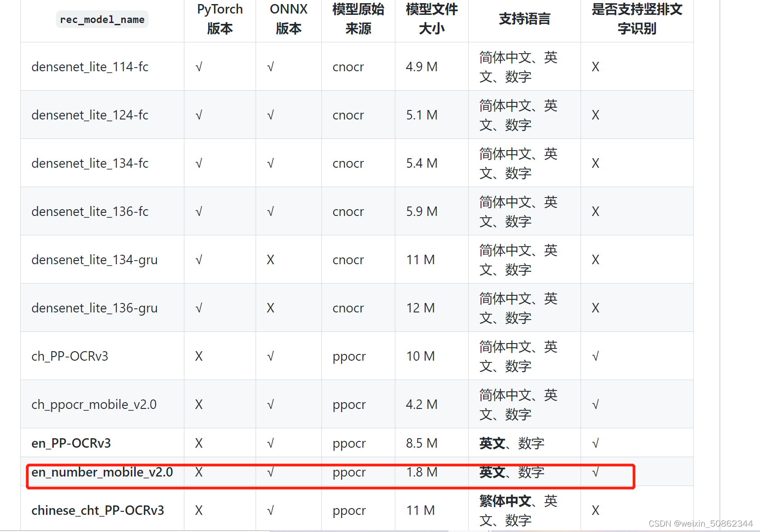
Task: Click ONNX X mark in densenet_lite_134-gru row
Action: 270,260
